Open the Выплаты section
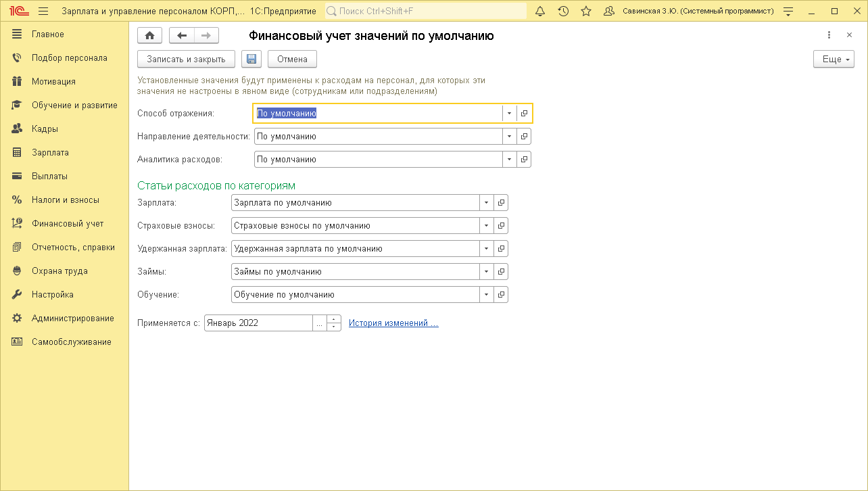 point(64,177)
